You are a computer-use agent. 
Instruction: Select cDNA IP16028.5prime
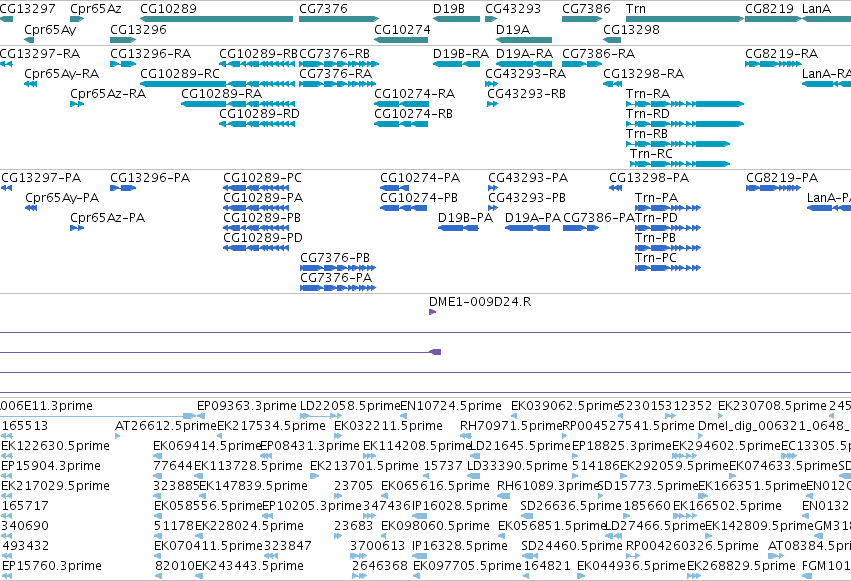pyautogui.click(x=420, y=516)
